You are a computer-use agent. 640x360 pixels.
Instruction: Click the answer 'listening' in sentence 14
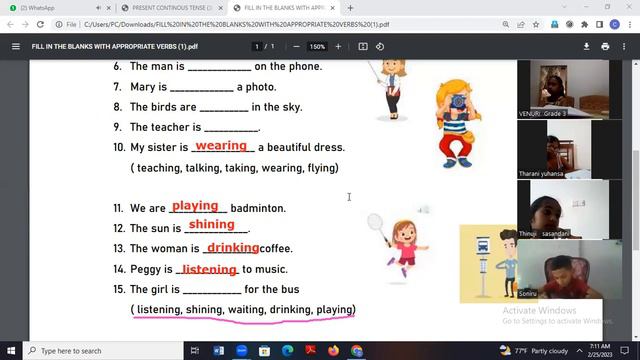[x=209, y=269]
